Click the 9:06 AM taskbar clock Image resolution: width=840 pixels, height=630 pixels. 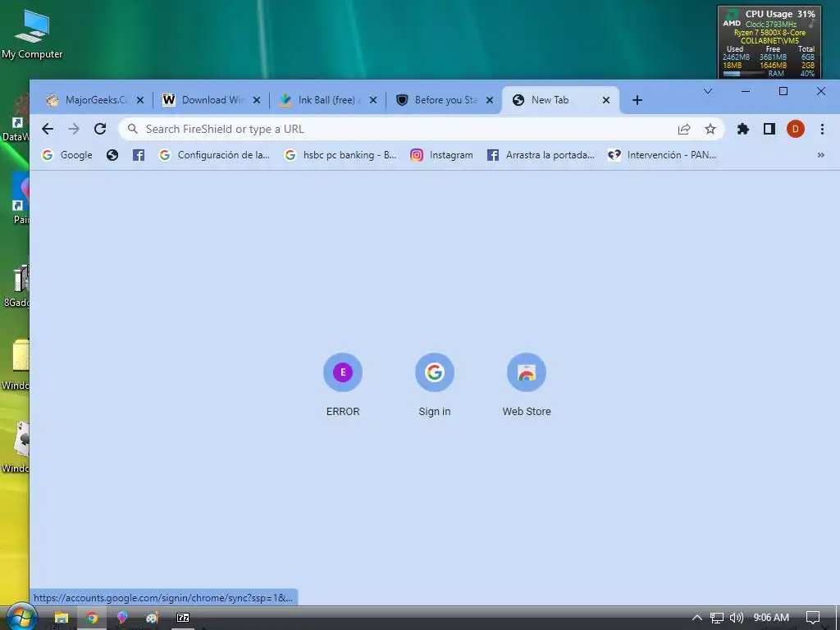click(x=771, y=618)
